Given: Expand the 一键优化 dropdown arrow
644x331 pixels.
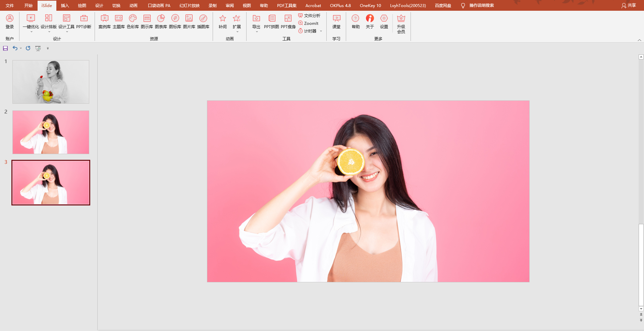Looking at the screenshot, I should (x=31, y=32).
